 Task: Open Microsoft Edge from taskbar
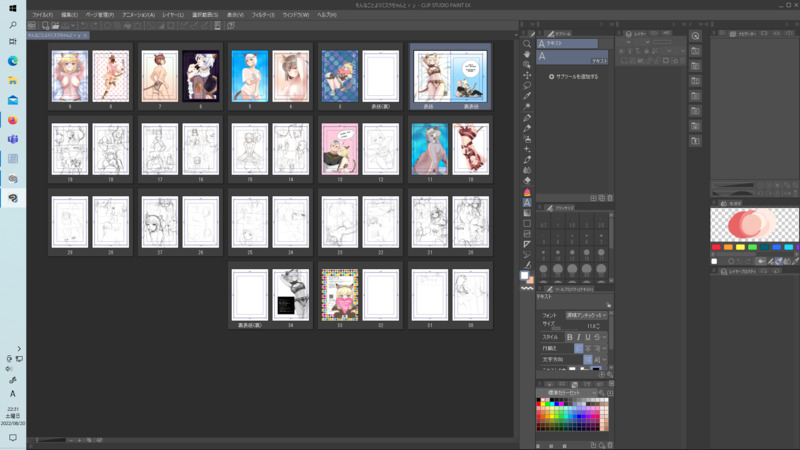tap(13, 61)
